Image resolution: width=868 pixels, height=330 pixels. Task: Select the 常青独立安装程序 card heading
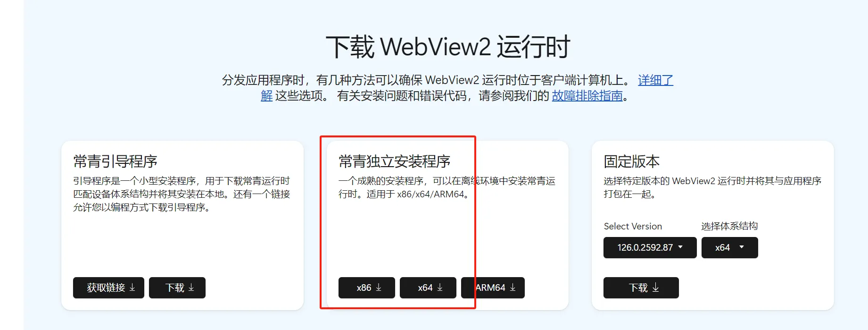(x=395, y=161)
